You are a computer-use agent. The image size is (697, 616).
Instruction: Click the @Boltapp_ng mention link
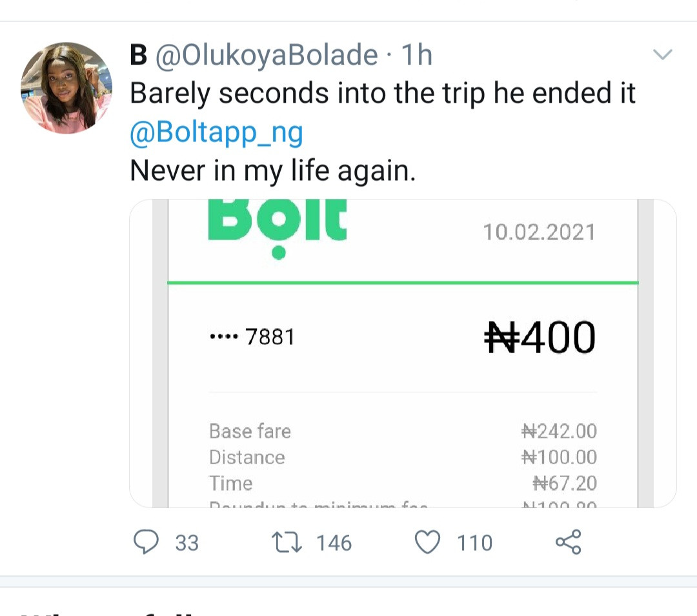click(x=216, y=134)
